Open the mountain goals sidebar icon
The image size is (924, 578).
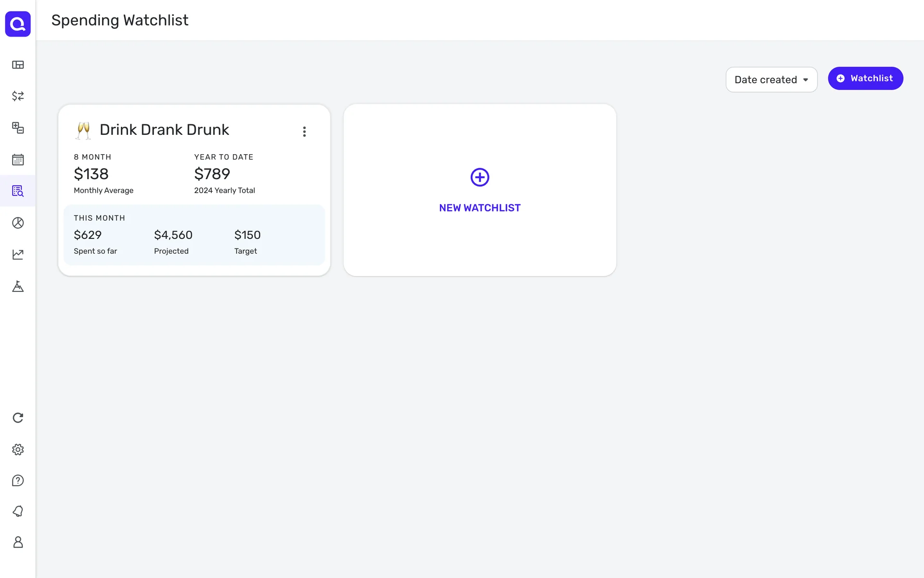18,287
